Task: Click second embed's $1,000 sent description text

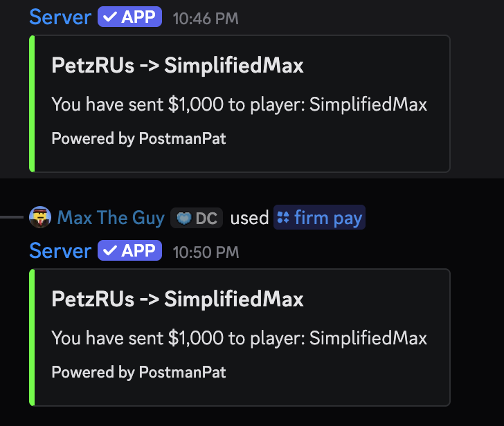Action: coord(239,338)
